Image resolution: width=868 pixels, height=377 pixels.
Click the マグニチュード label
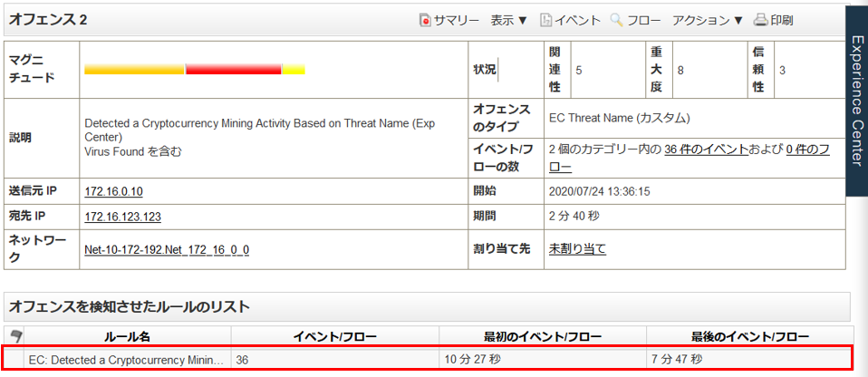coord(32,69)
